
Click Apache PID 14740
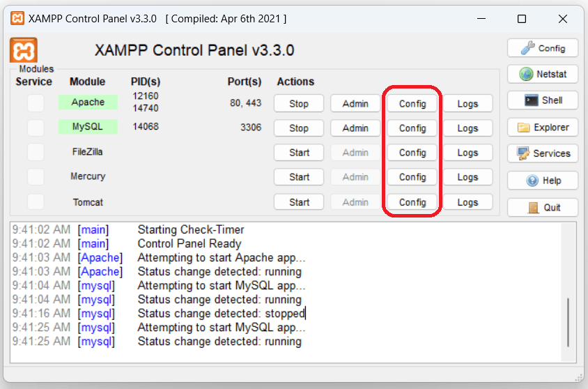tap(146, 108)
